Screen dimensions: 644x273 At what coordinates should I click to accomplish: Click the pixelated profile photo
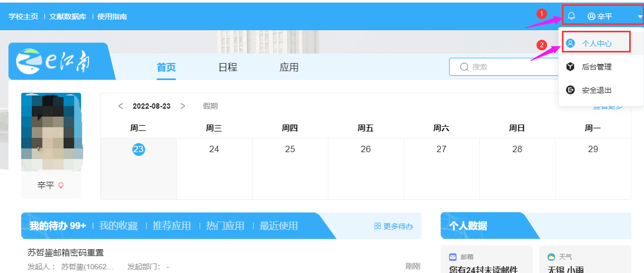tap(51, 132)
